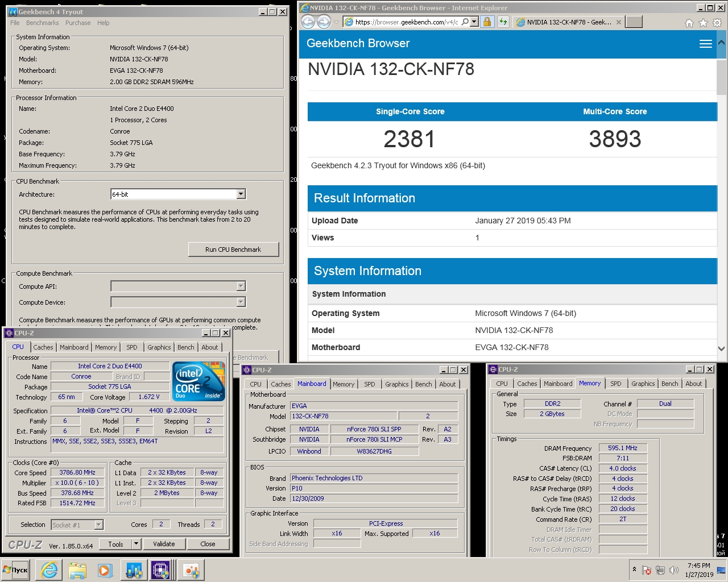This screenshot has height=582, width=728.
Task: Open IE Tools gear icon
Action: click(x=717, y=23)
